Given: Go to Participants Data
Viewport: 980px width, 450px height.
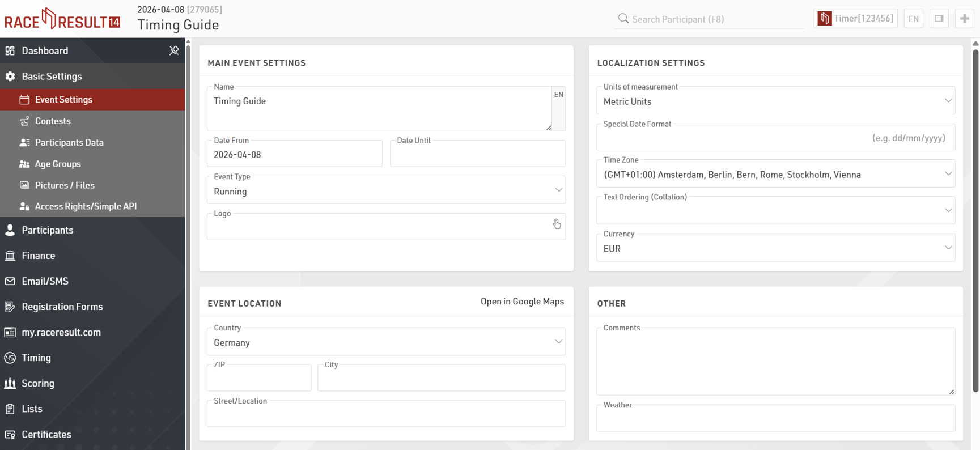Looking at the screenshot, I should click(69, 143).
